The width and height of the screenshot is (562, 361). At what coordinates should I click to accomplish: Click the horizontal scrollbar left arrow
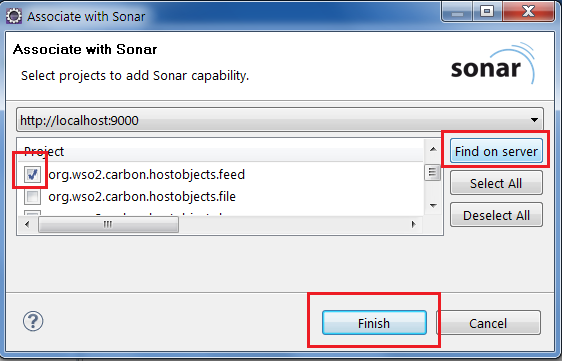tap(27, 224)
